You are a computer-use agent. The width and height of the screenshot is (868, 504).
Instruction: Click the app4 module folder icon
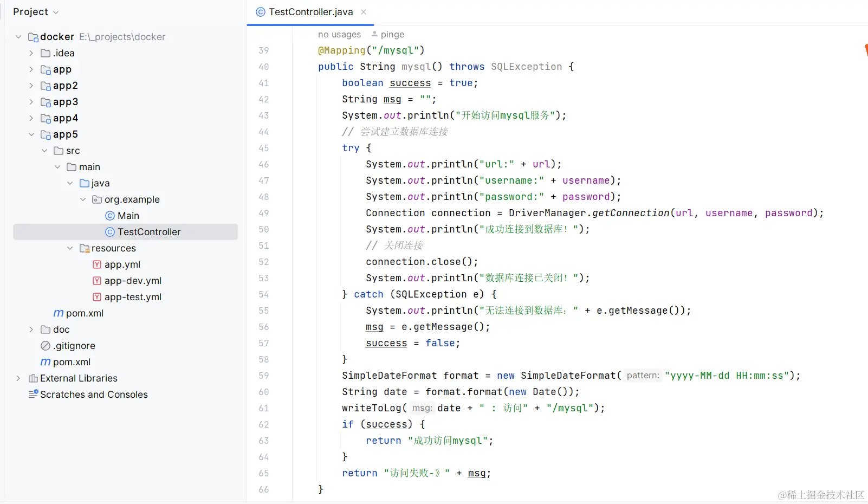click(x=46, y=118)
